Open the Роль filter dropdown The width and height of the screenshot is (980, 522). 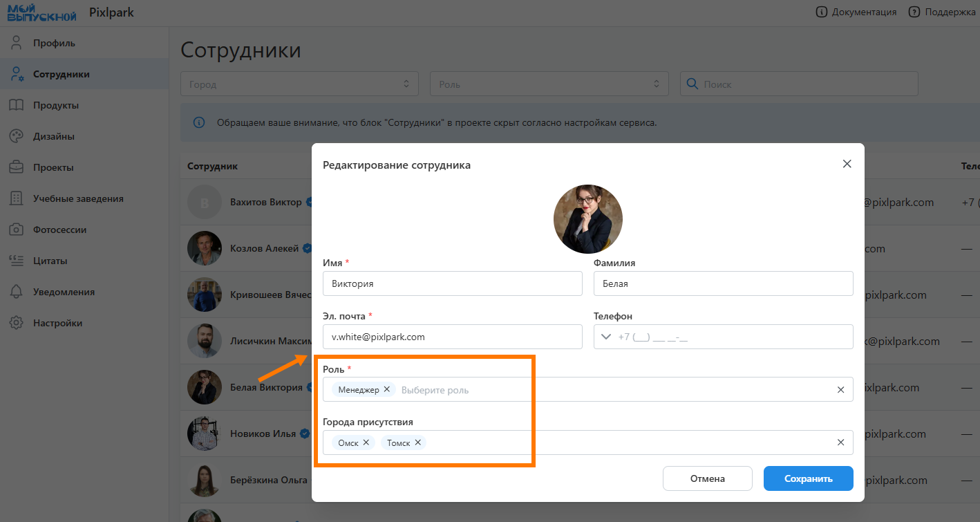pyautogui.click(x=549, y=84)
